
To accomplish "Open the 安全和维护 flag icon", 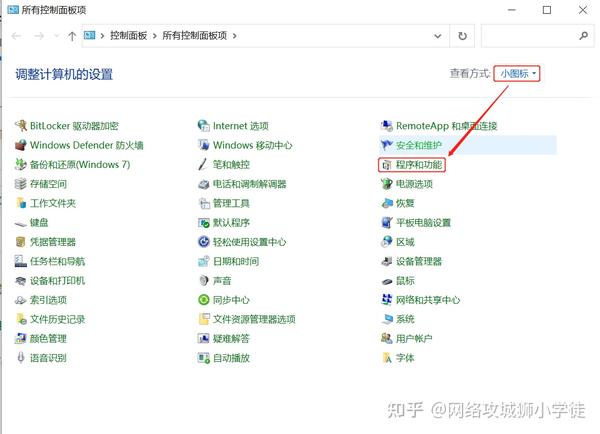I will coord(387,145).
